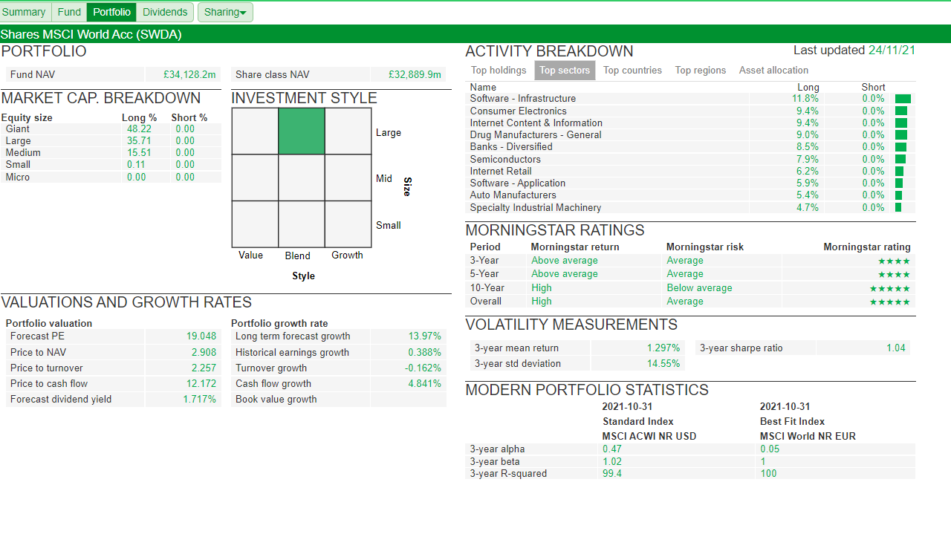The width and height of the screenshot is (951, 560).
Task: Open the Fund tab
Action: [69, 12]
